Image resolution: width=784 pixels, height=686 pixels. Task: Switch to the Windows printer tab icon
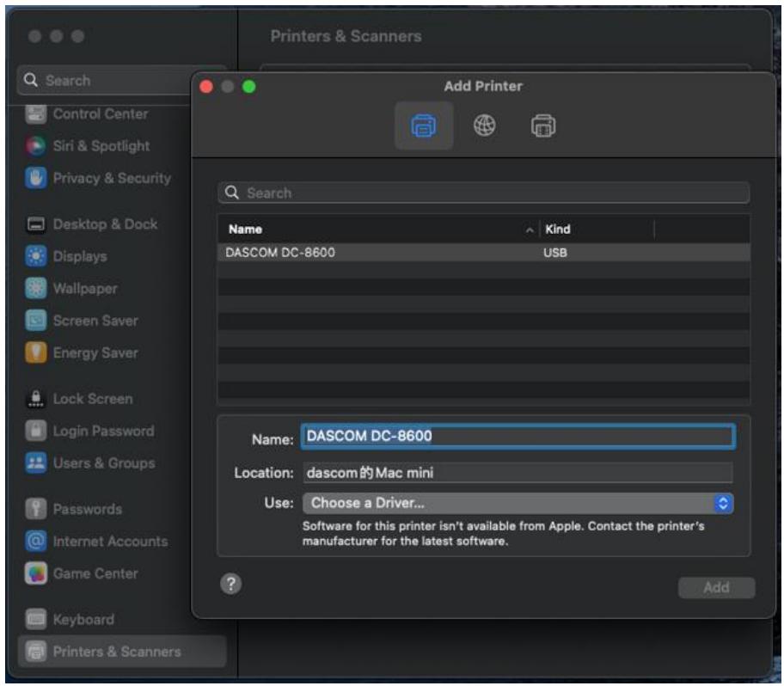coord(543,126)
